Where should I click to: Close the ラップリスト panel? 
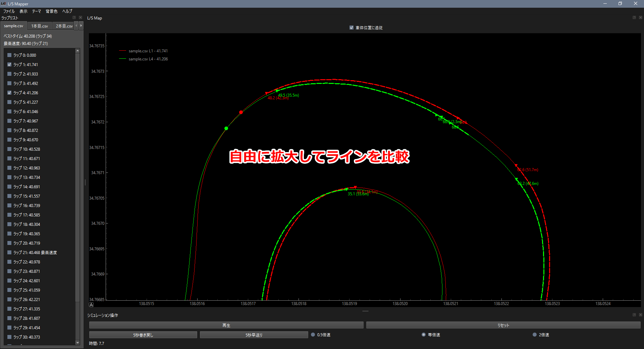tap(80, 18)
